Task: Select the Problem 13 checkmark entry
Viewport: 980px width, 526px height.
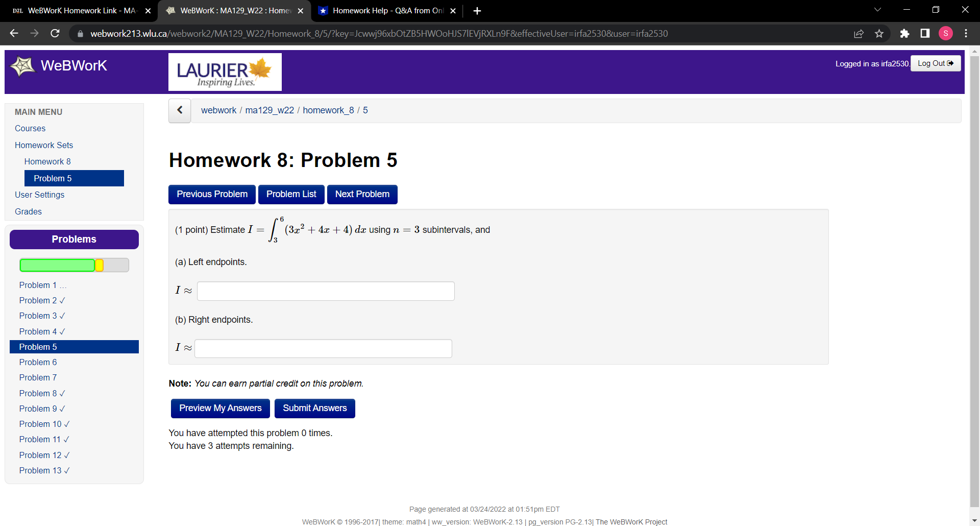Action: click(x=44, y=470)
